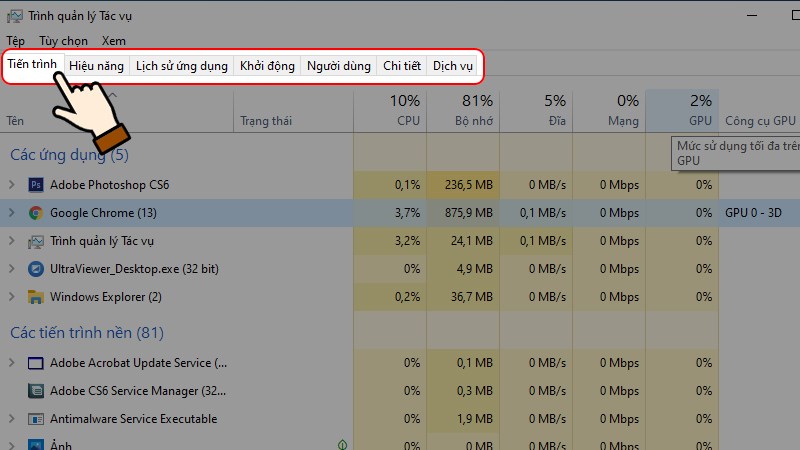The image size is (800, 450).
Task: Click the Trình quản lý Tác vụ process icon
Action: tap(36, 241)
